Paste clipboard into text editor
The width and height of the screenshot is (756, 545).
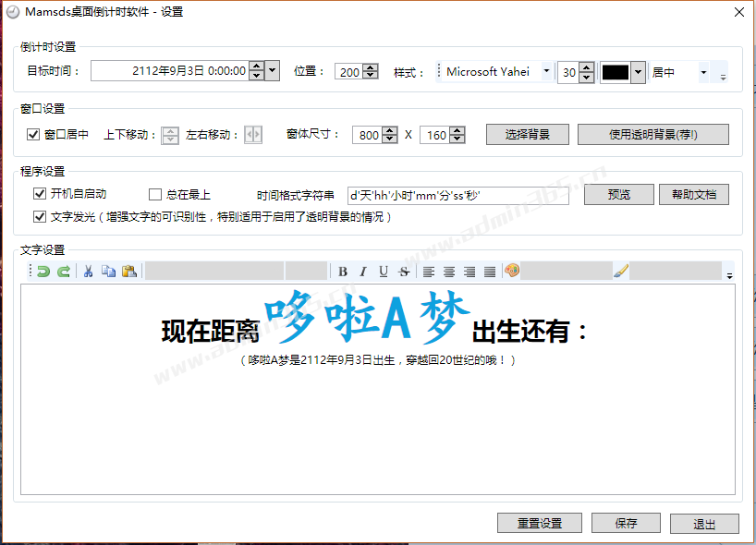129,272
